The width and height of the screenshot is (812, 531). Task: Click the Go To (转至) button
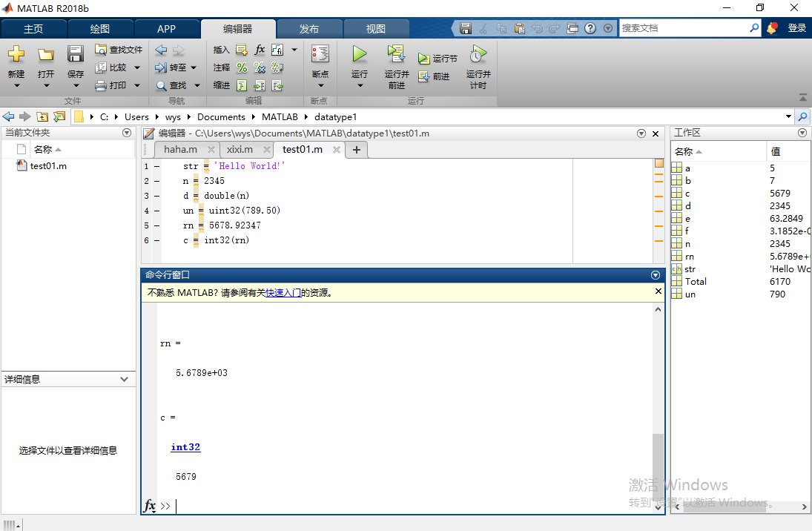(x=171, y=67)
